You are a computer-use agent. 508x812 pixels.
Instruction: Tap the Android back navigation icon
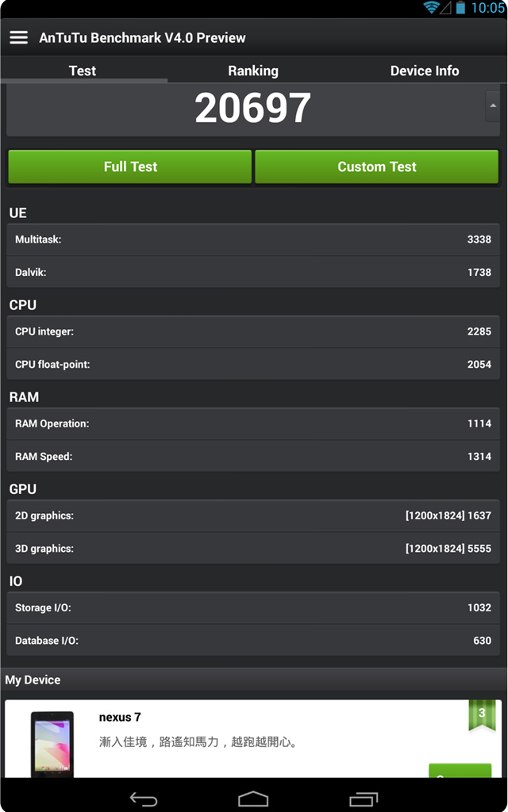(144, 799)
